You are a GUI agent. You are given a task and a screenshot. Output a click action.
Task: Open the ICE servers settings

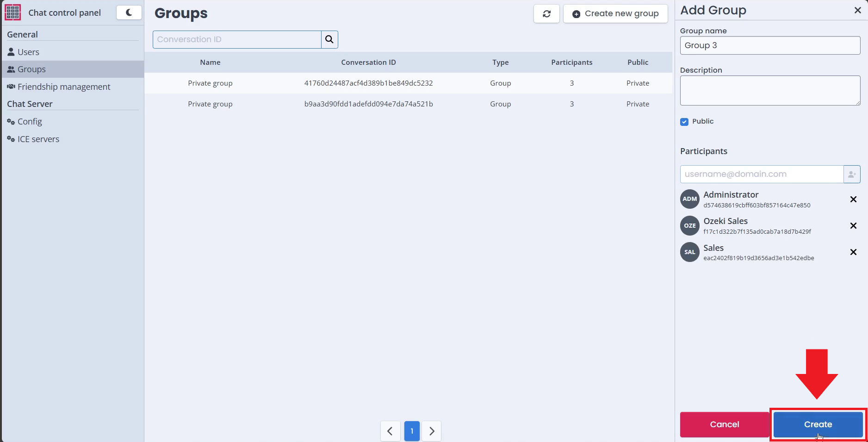[x=38, y=139]
